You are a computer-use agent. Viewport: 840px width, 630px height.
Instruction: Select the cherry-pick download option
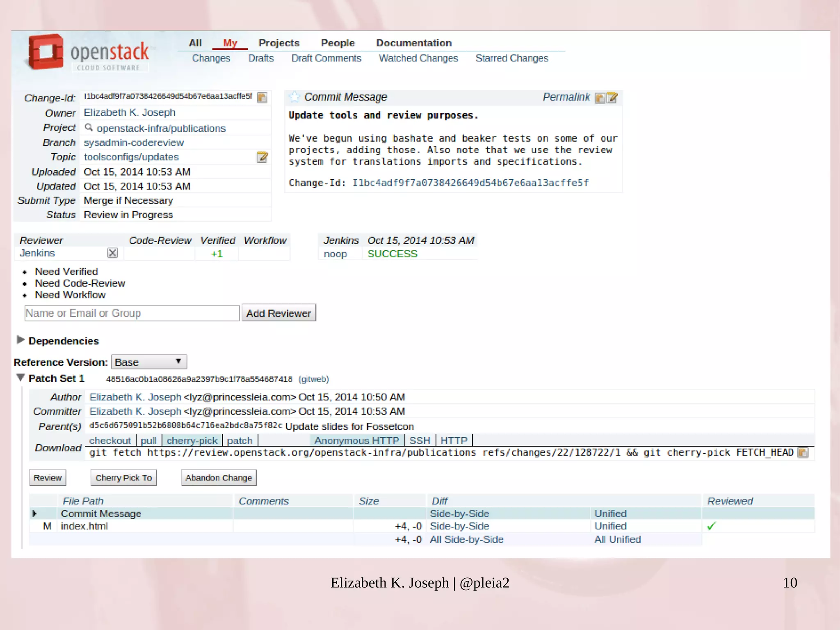tap(192, 440)
